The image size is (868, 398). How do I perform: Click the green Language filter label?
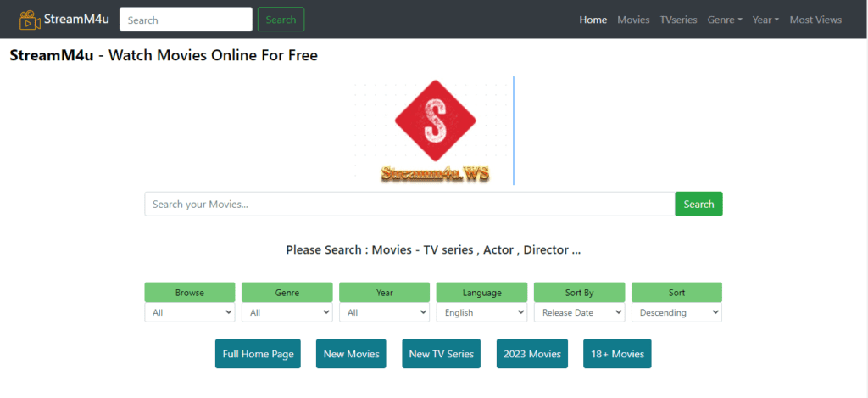pos(481,293)
